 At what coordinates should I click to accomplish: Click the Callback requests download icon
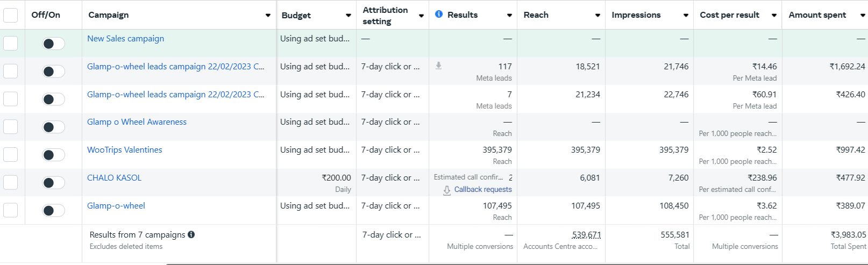[x=447, y=190]
